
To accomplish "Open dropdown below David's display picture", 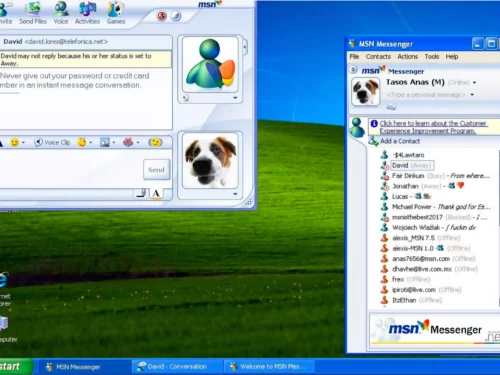I will click(235, 98).
